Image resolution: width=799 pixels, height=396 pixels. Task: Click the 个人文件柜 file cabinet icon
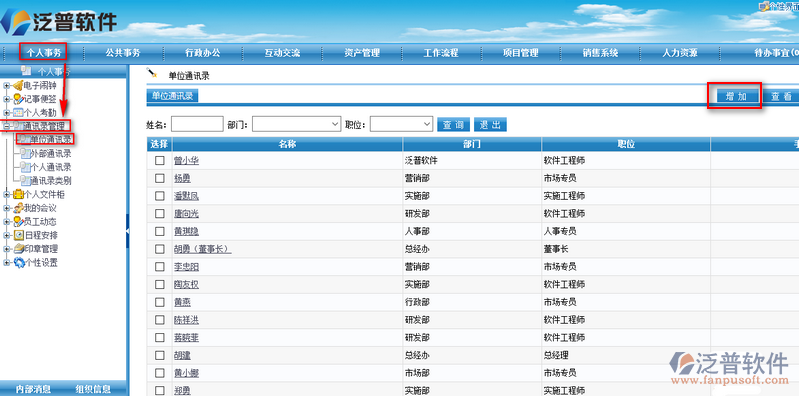[x=18, y=194]
